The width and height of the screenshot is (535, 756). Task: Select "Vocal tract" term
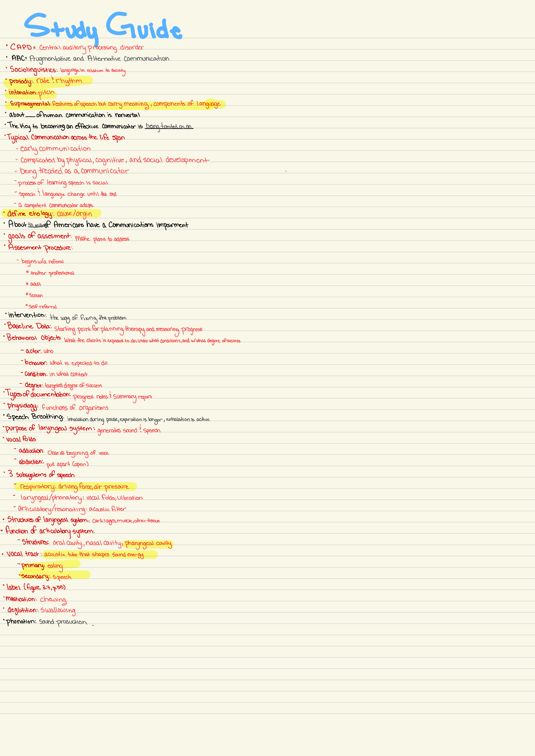23,554
